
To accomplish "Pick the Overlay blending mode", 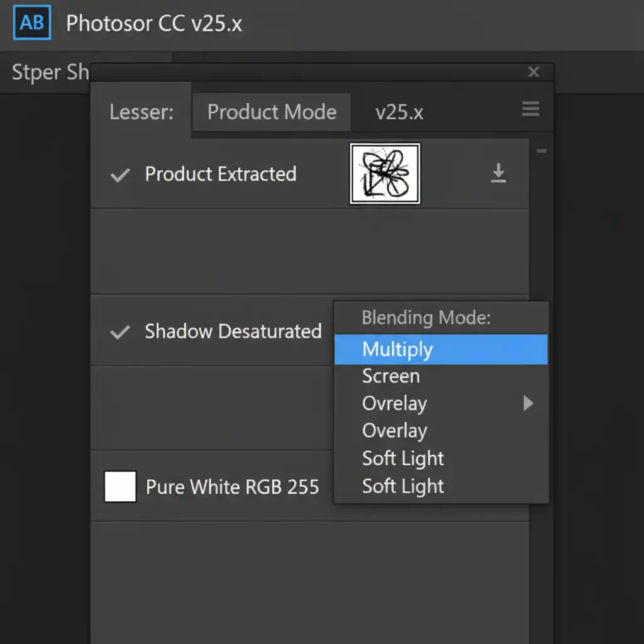I will click(x=394, y=431).
